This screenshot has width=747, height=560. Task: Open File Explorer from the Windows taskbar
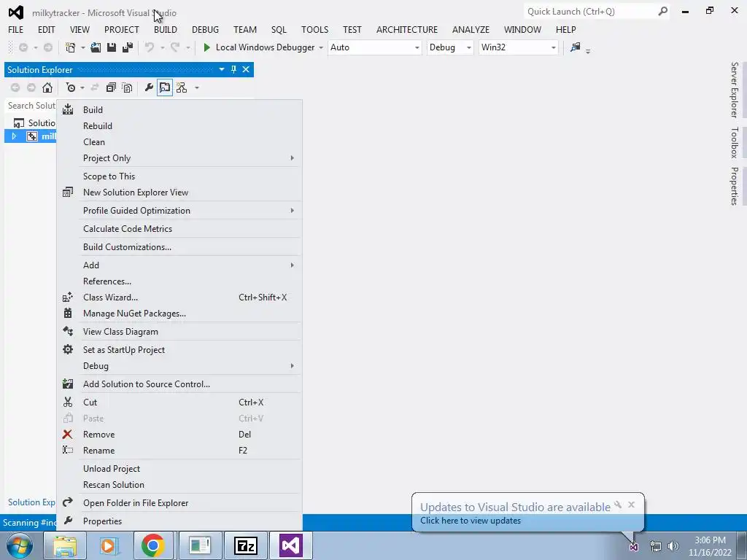coord(65,545)
